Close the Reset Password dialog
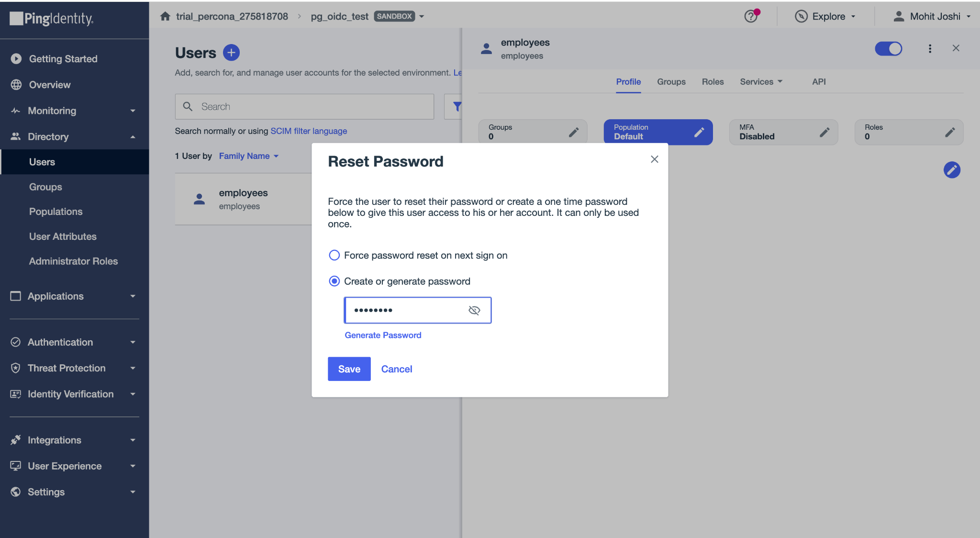 coord(654,159)
